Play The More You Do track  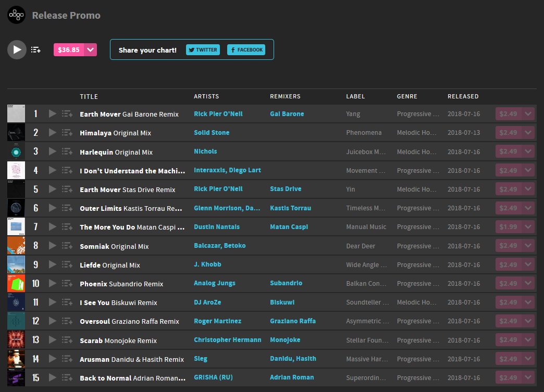pos(53,226)
